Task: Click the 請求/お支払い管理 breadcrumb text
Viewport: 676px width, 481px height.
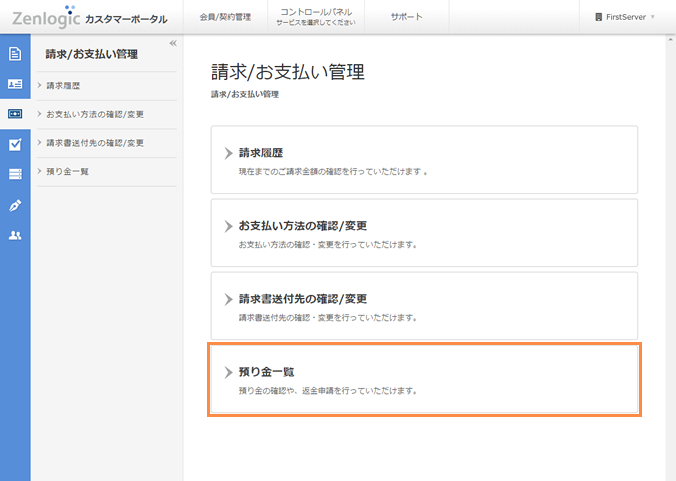Action: (x=245, y=94)
